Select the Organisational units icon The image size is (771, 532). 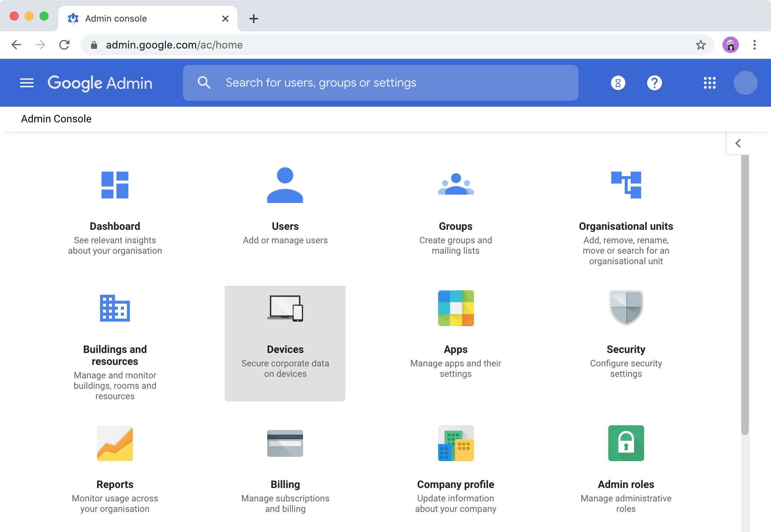(x=626, y=185)
